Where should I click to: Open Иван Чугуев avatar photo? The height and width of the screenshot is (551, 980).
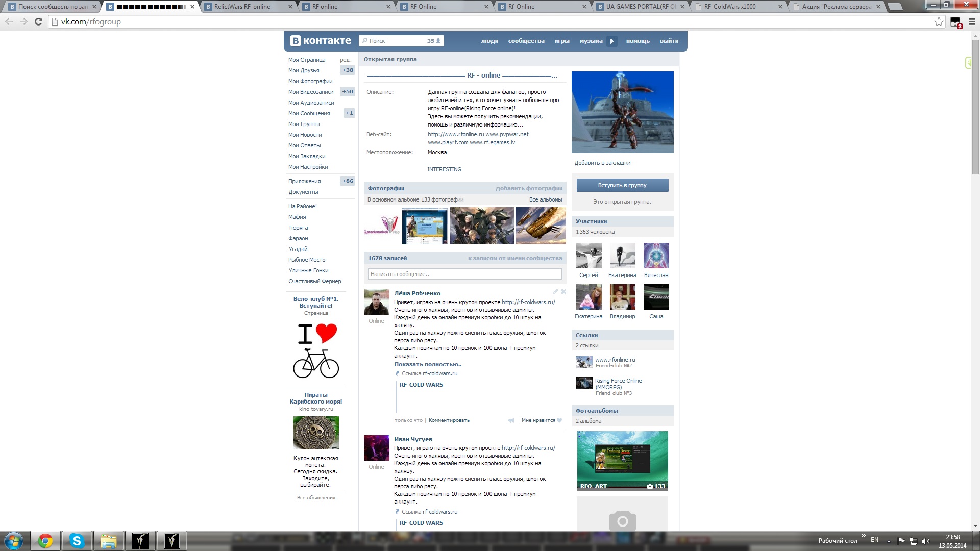point(376,448)
